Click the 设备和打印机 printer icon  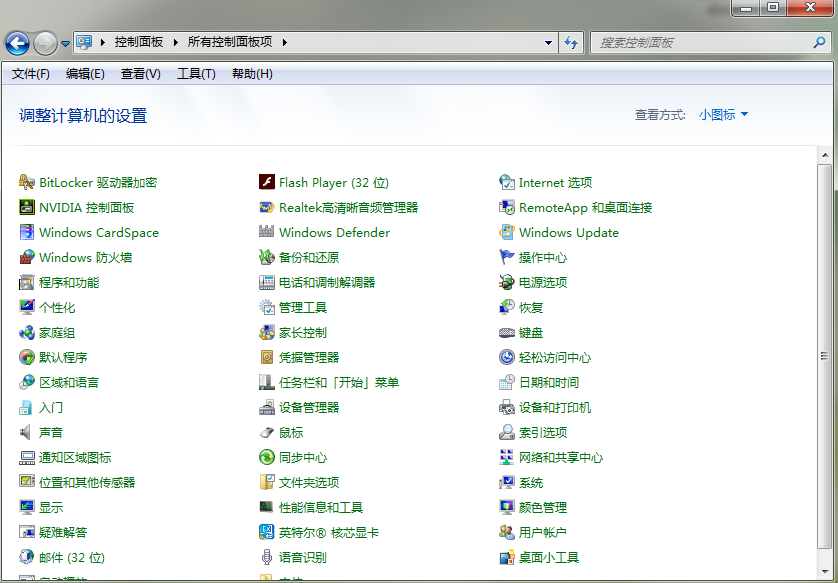click(x=507, y=407)
